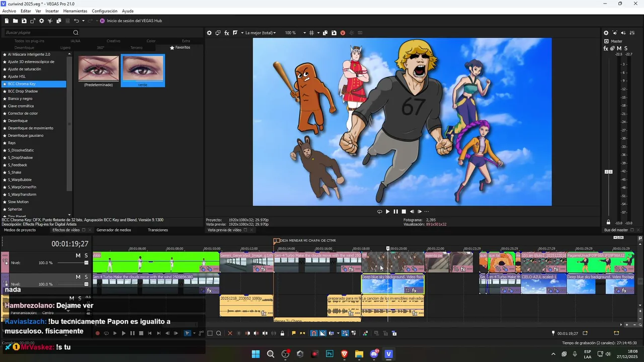Mute the first video track with M
The height and width of the screenshot is (362, 644).
click(x=78, y=256)
